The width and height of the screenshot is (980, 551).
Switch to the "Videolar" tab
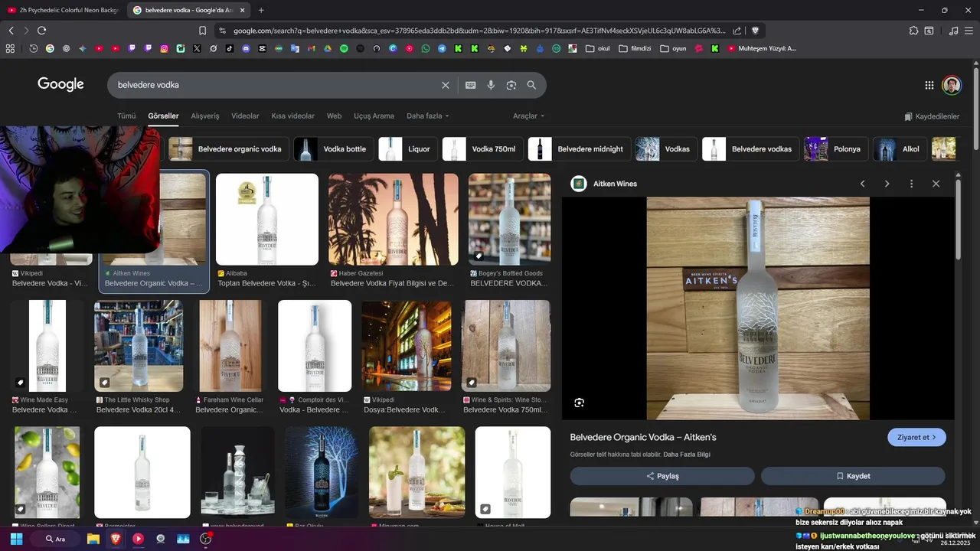245,116
